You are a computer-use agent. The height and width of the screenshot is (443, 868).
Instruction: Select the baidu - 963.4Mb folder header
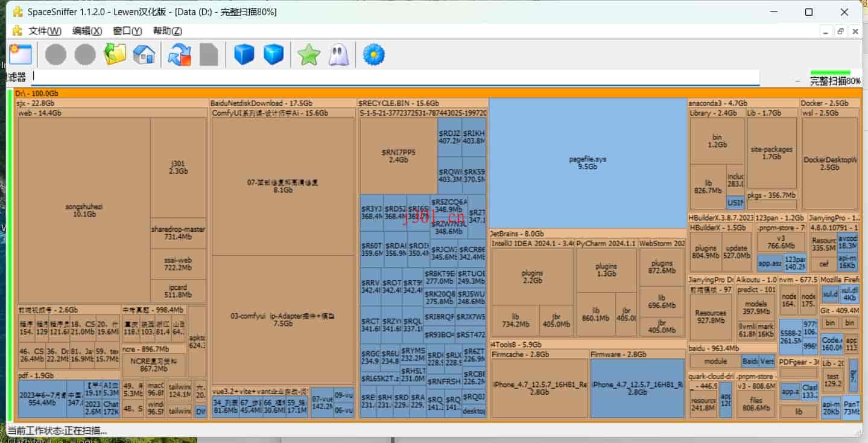pyautogui.click(x=732, y=348)
